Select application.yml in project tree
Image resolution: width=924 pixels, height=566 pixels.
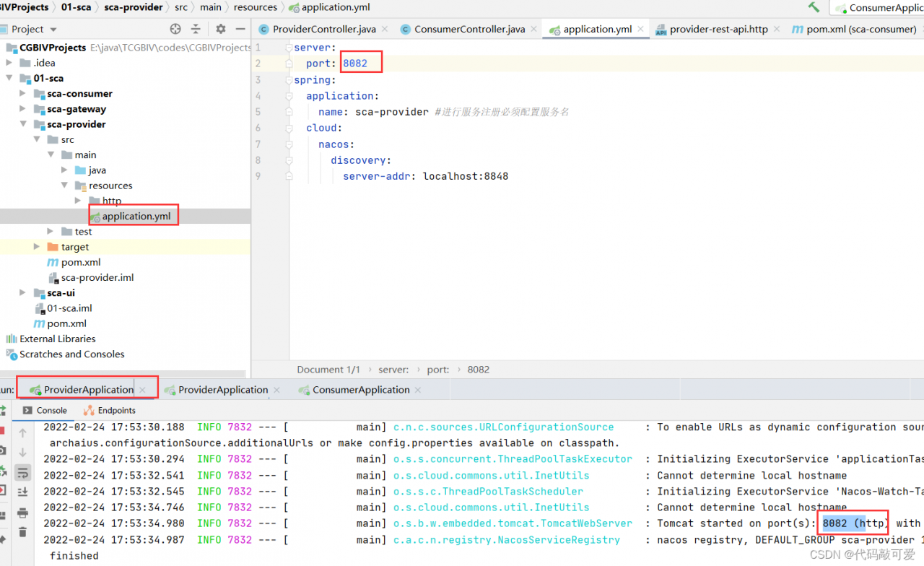(136, 216)
